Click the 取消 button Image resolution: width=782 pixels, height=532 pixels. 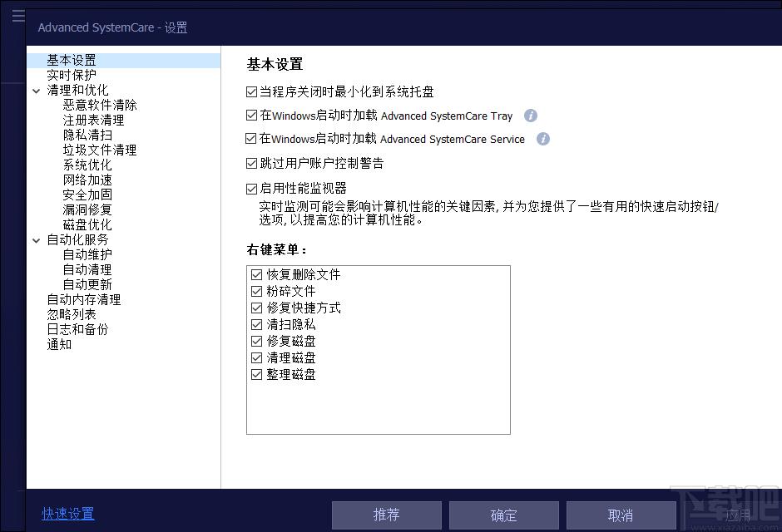(621, 515)
